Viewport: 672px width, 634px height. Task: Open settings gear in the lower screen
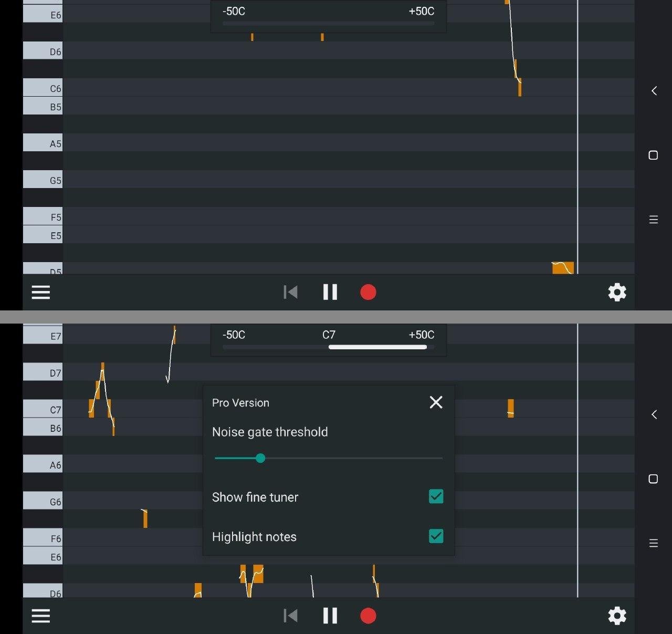pos(617,616)
